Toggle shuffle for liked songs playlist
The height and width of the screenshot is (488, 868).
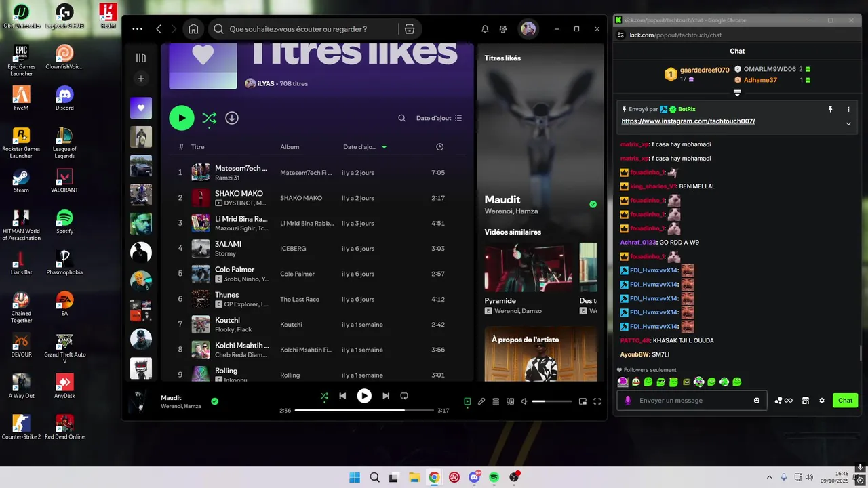click(x=209, y=118)
